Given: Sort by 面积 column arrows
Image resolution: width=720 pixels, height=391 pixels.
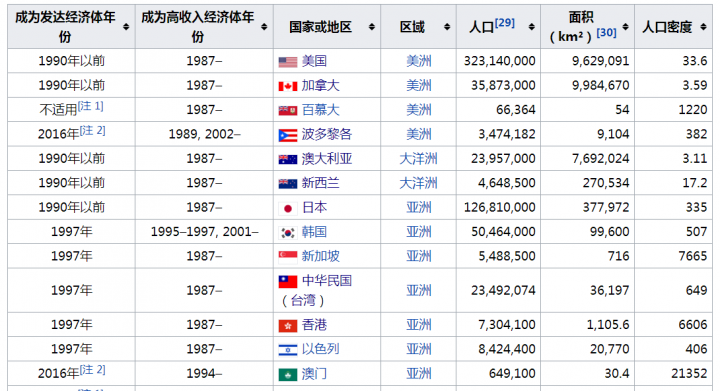Looking at the screenshot, I should tap(625, 27).
